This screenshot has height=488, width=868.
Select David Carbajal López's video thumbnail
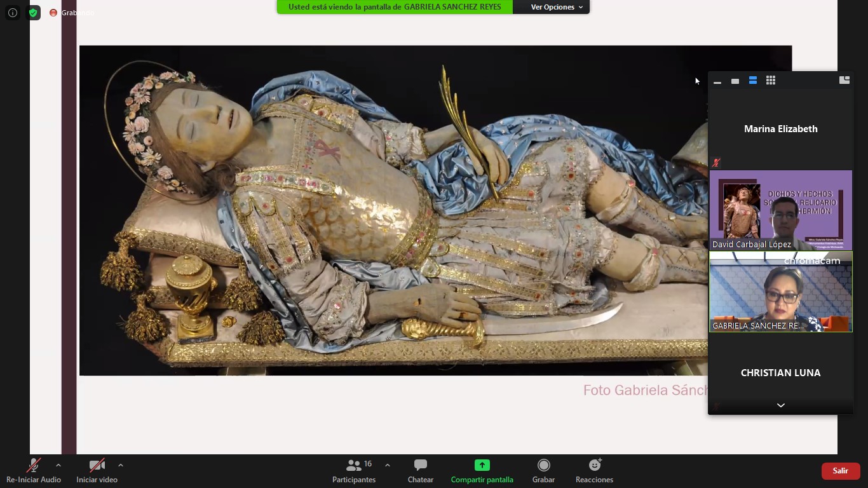tap(780, 210)
